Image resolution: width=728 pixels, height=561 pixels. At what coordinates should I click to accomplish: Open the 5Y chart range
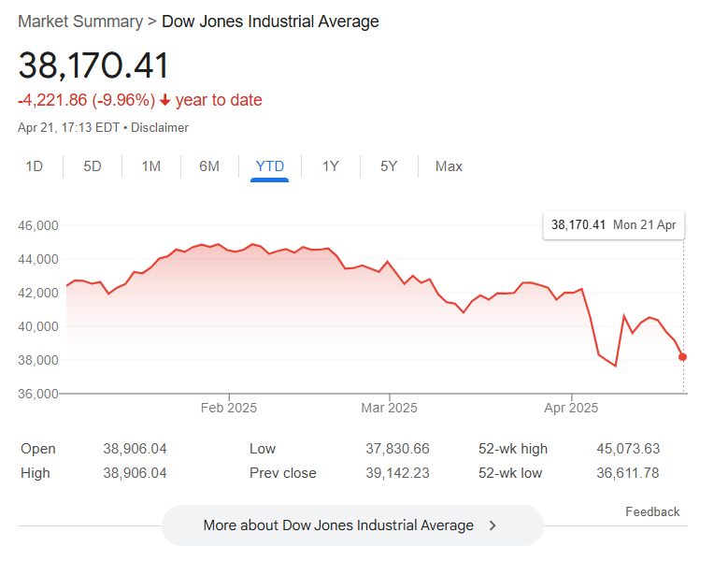[389, 166]
